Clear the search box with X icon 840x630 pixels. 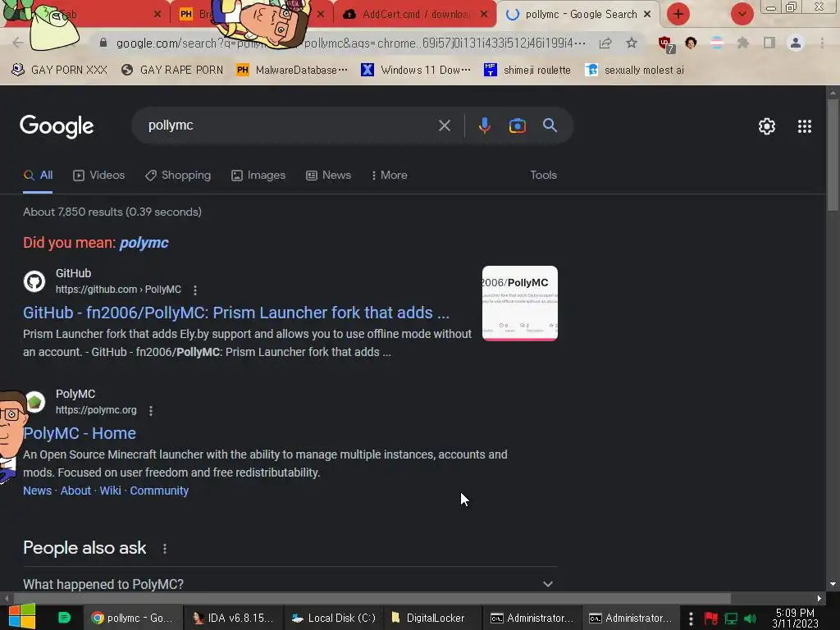(x=444, y=126)
